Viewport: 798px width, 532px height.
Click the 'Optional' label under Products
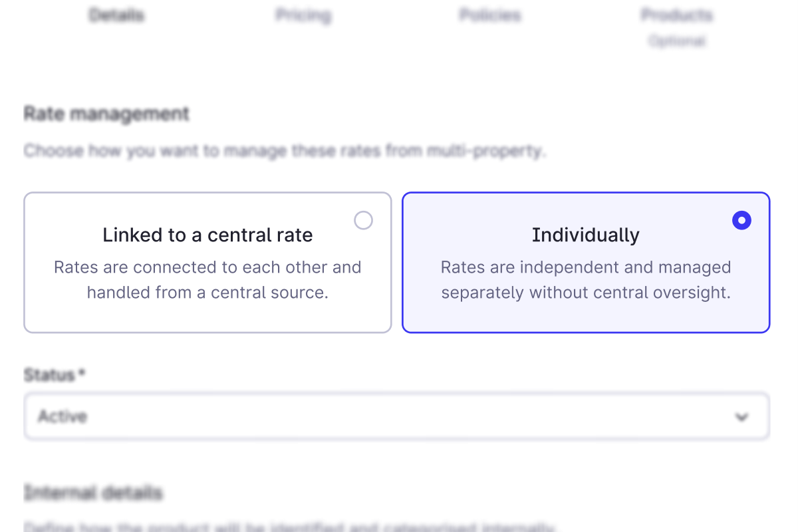(x=677, y=41)
